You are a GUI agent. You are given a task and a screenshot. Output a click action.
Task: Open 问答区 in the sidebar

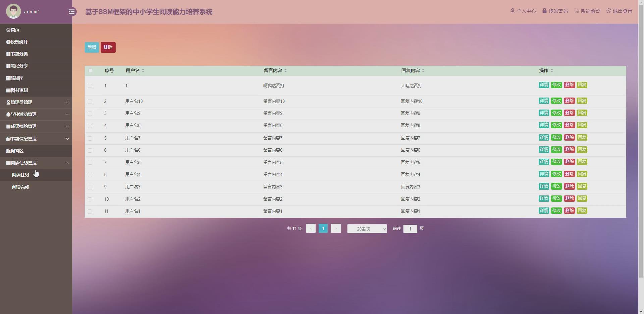pyautogui.click(x=36, y=151)
